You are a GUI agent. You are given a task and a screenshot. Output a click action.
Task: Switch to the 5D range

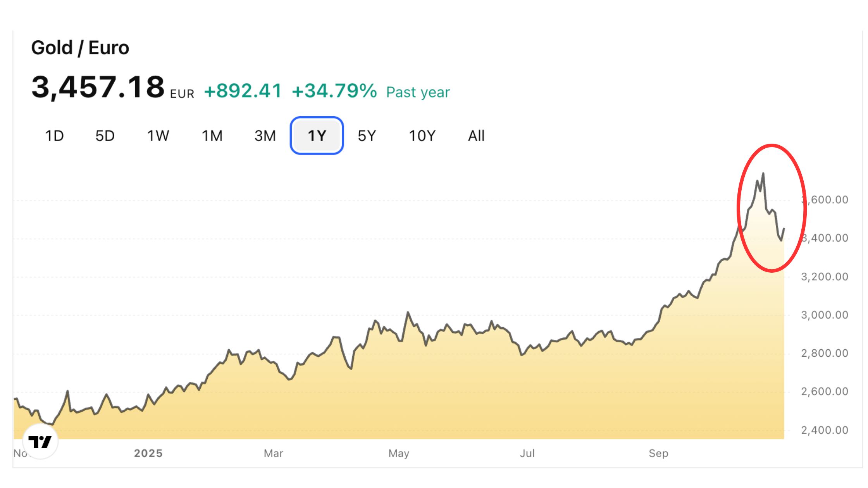click(x=105, y=136)
